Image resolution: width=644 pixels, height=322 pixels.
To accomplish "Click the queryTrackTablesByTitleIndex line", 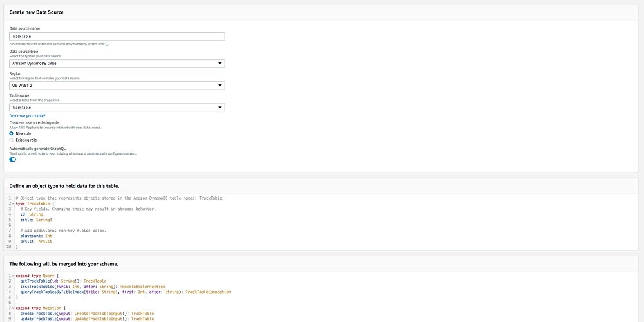I will [x=126, y=292].
